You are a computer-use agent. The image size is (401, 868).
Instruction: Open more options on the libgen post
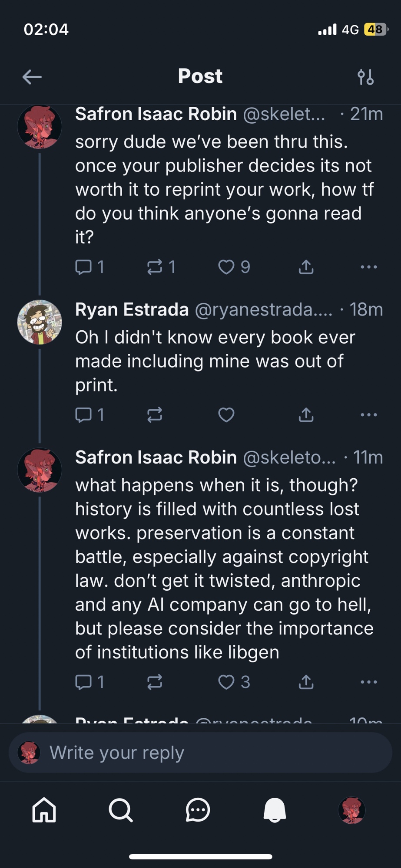pos(368,682)
